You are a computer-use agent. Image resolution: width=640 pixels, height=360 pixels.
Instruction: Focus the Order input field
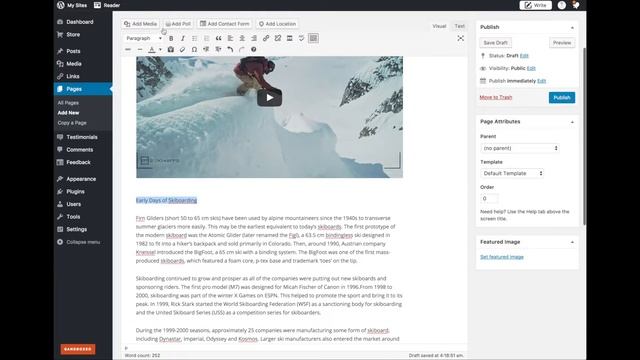pos(489,199)
